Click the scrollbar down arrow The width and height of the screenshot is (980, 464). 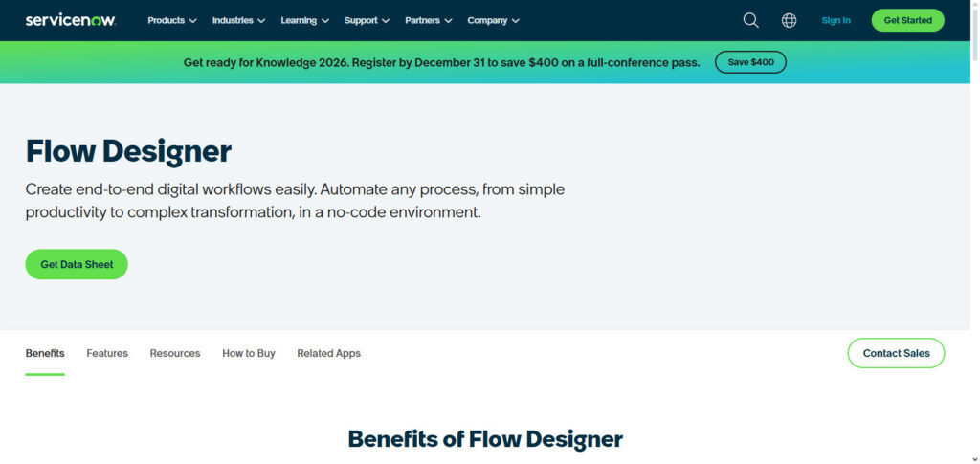pos(975,459)
